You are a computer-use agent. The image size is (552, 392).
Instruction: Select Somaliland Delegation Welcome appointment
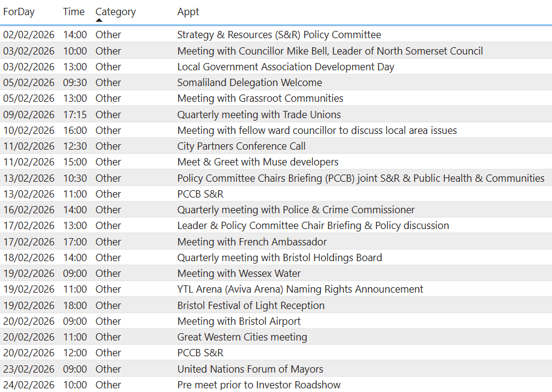[249, 82]
